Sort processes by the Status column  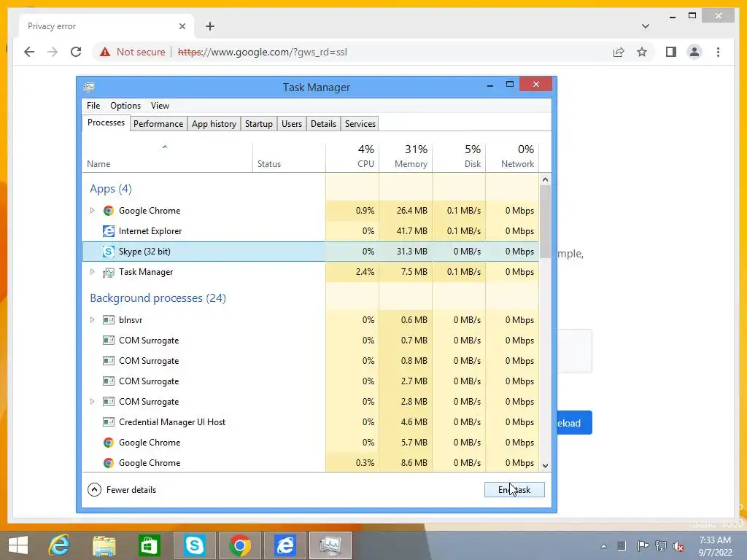coord(289,157)
